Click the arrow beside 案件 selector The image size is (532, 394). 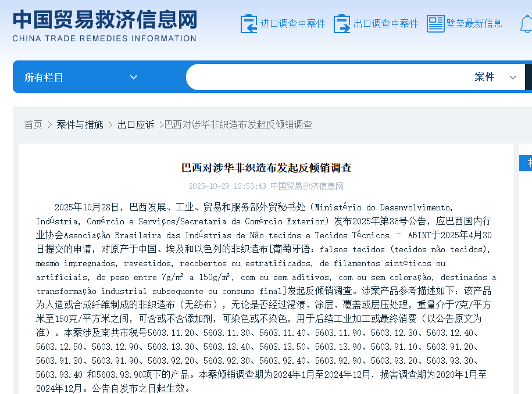[513, 77]
